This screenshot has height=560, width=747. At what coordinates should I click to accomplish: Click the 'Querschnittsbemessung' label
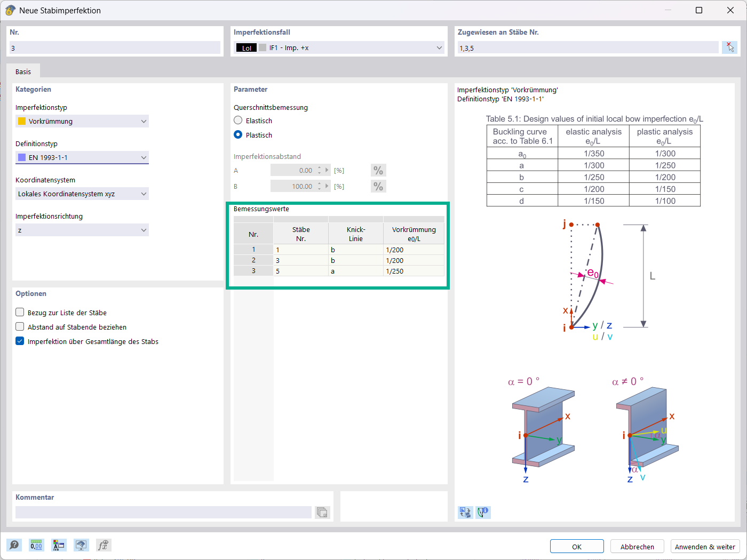pyautogui.click(x=271, y=108)
